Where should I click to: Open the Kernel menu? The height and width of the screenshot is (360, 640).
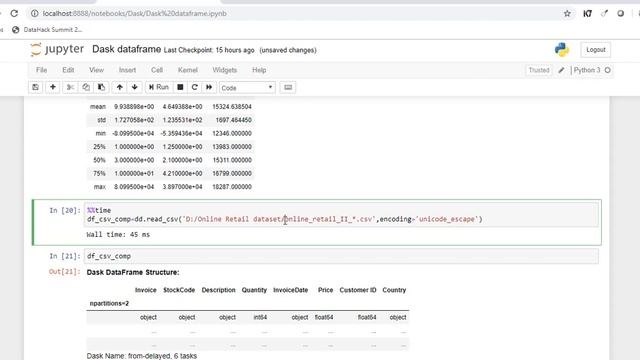(188, 70)
